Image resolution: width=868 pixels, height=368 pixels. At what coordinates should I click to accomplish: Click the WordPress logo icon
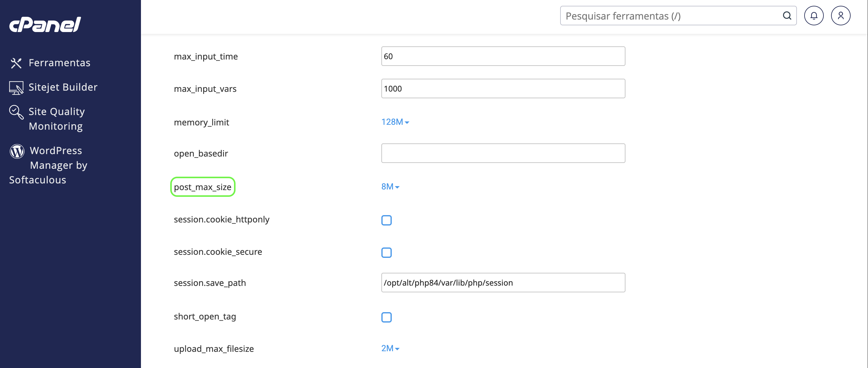[x=17, y=151]
